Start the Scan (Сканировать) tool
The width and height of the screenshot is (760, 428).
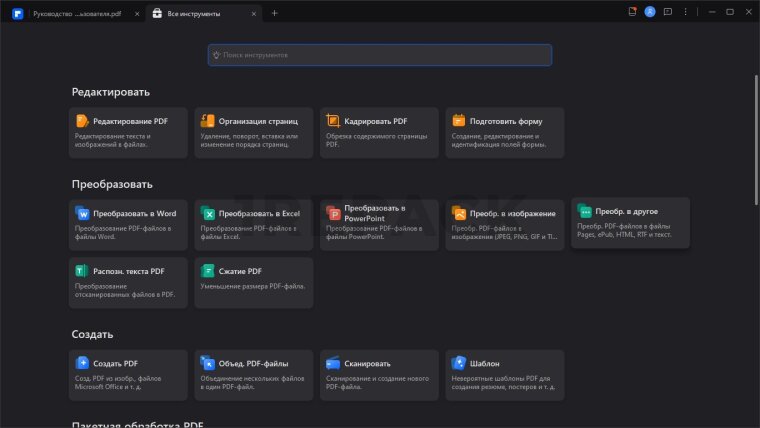[x=379, y=374]
